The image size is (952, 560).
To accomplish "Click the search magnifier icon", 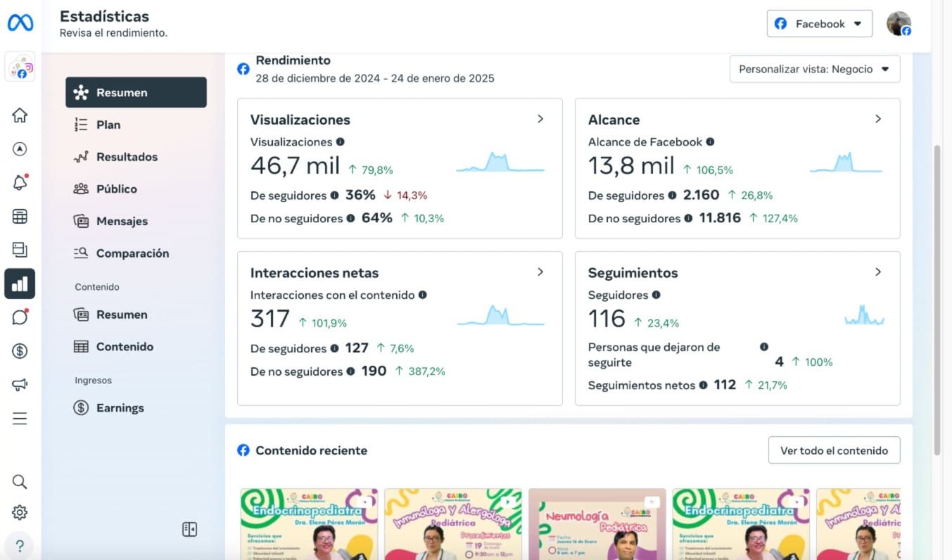I will point(20,481).
